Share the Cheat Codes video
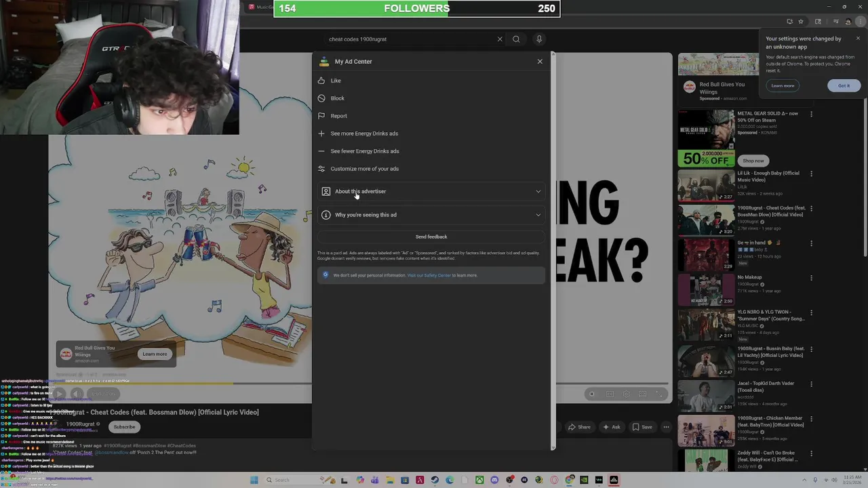Screen dimensions: 868x488 pos(579,427)
